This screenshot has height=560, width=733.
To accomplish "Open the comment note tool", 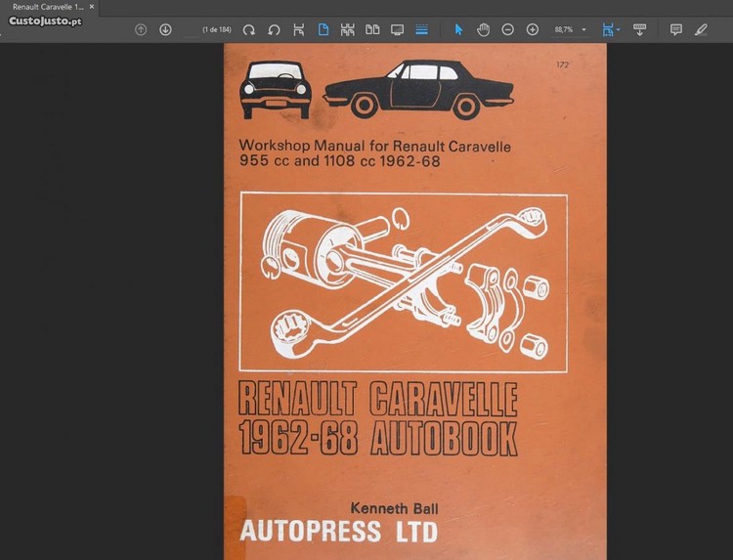I will tap(675, 29).
